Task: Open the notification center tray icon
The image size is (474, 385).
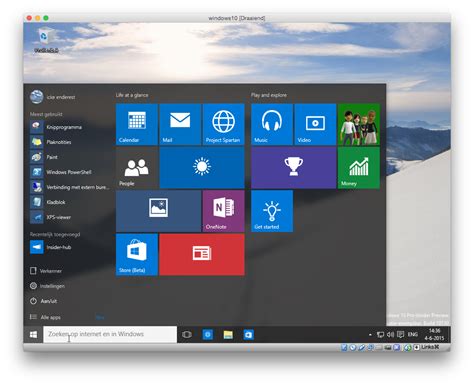Action: (x=401, y=334)
